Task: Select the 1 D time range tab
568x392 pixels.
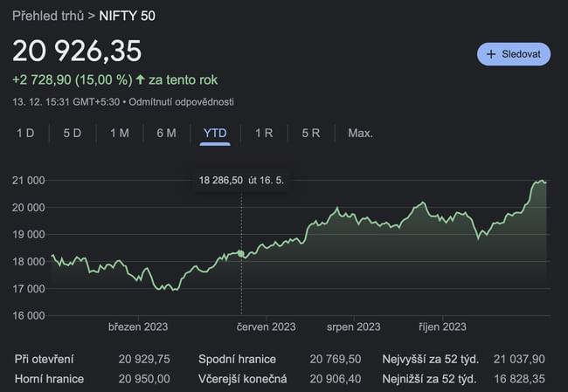Action: coord(25,133)
